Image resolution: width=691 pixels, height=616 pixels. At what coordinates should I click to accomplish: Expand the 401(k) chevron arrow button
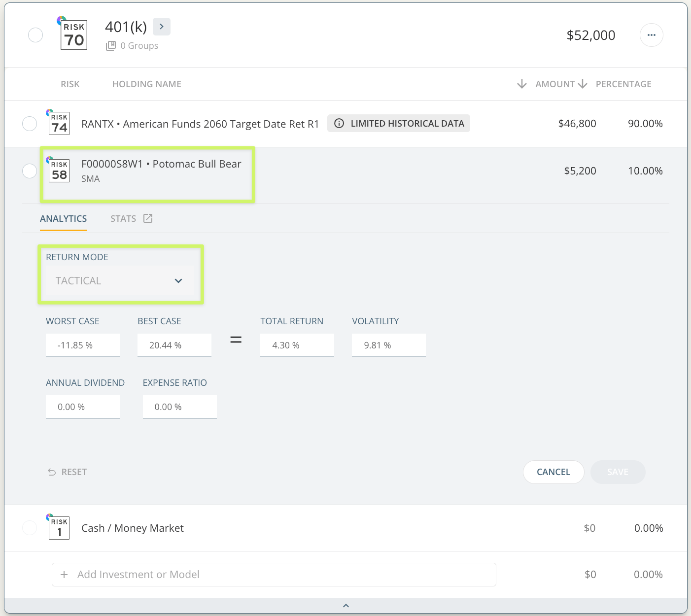click(161, 27)
